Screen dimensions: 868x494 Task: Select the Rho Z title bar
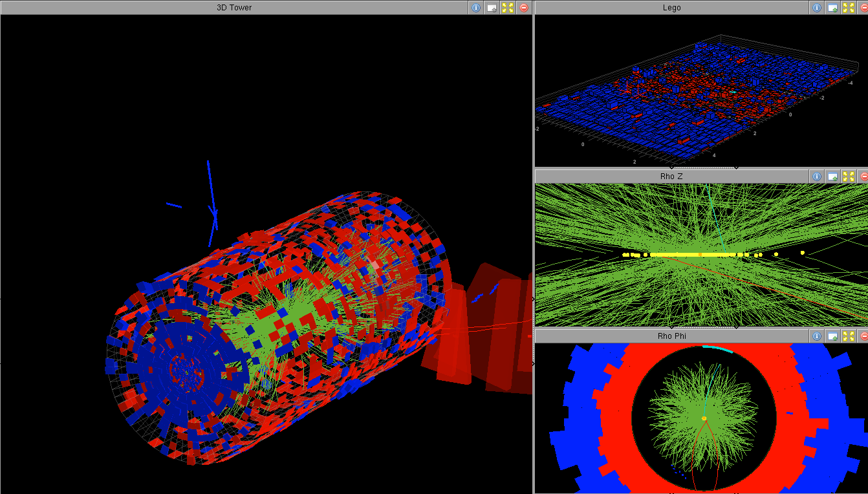672,176
